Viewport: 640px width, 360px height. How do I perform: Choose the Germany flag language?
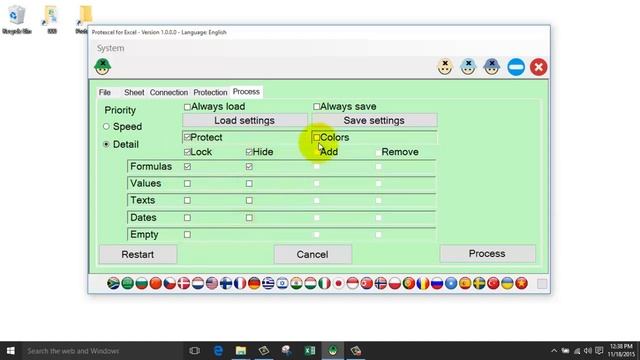tap(254, 283)
